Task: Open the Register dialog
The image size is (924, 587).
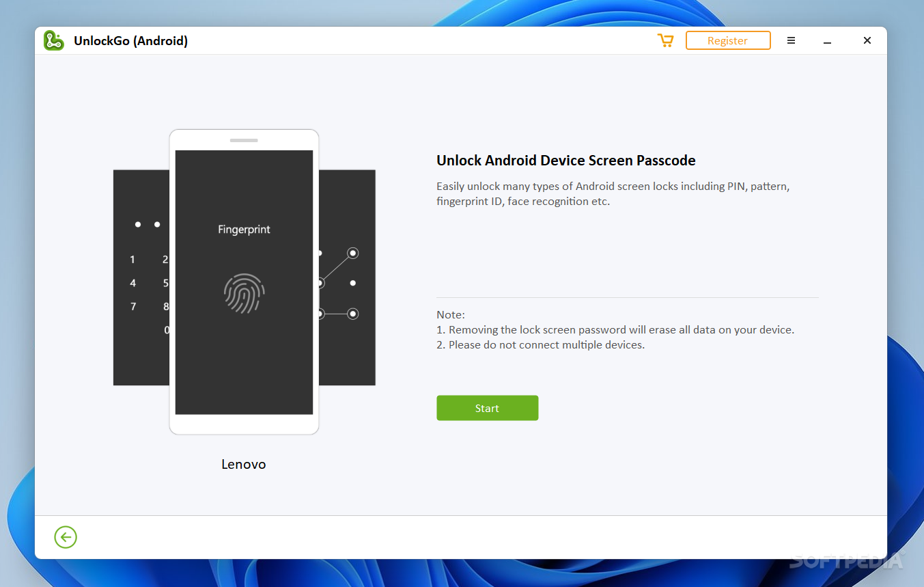Action: click(x=727, y=40)
